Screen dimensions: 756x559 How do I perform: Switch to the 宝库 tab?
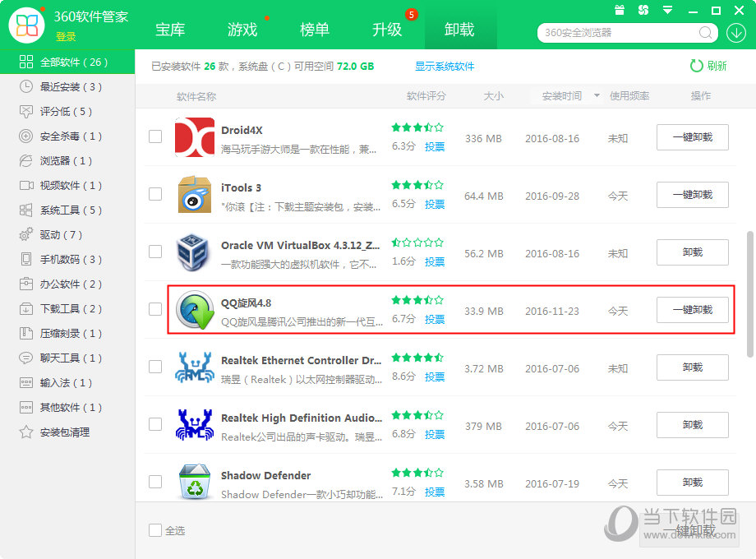pos(169,29)
